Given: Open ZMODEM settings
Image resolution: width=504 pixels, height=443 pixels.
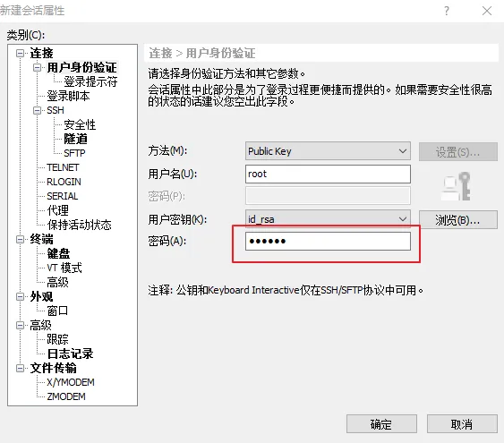Looking at the screenshot, I should (66, 396).
